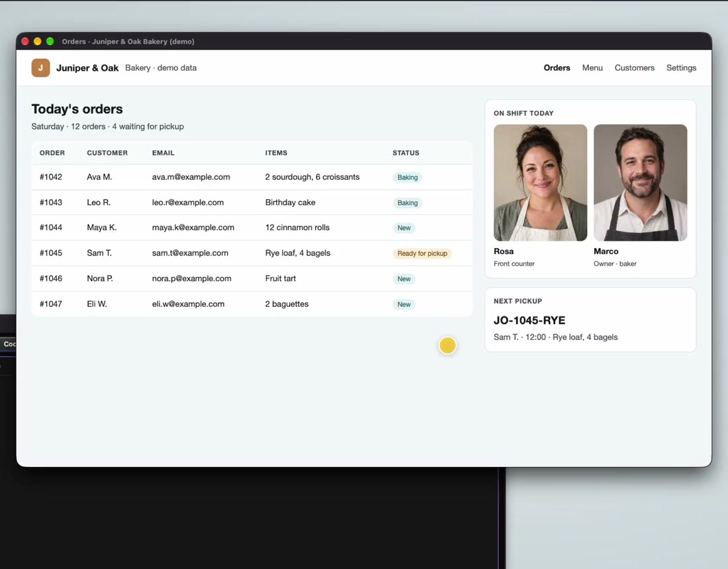Image resolution: width=728 pixels, height=569 pixels.
Task: Select customer name Sam T. in table
Action: [99, 253]
